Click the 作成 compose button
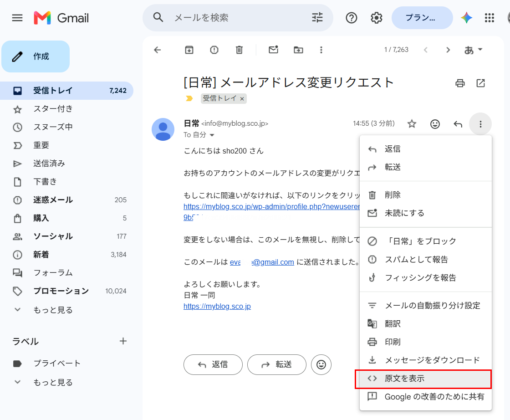This screenshot has width=510, height=420. 36,56
